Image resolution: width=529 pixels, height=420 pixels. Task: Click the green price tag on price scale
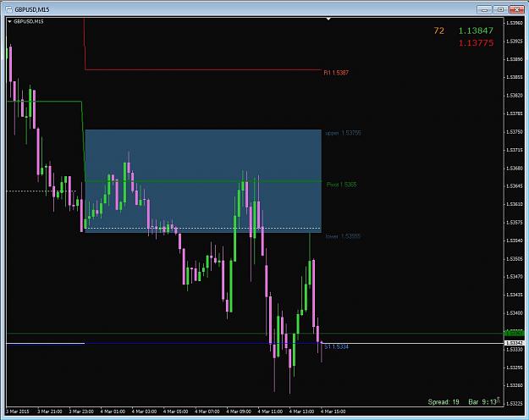(515, 334)
